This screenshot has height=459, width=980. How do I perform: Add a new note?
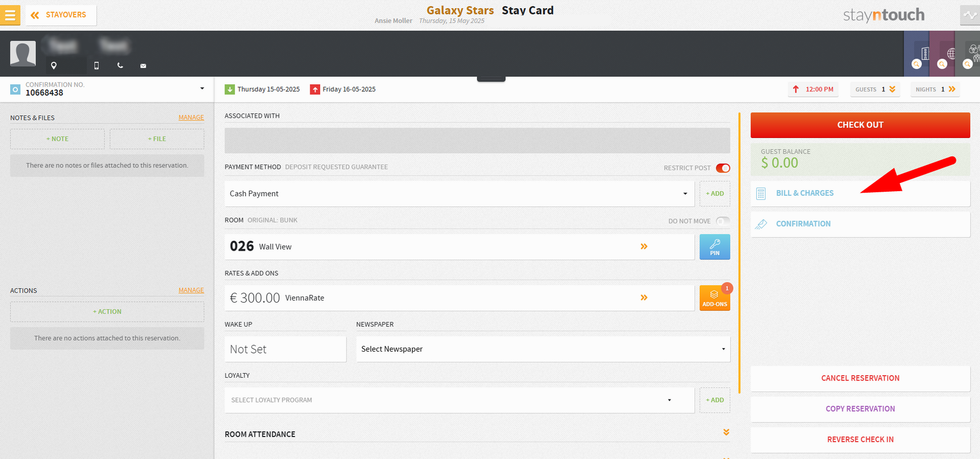tap(57, 139)
